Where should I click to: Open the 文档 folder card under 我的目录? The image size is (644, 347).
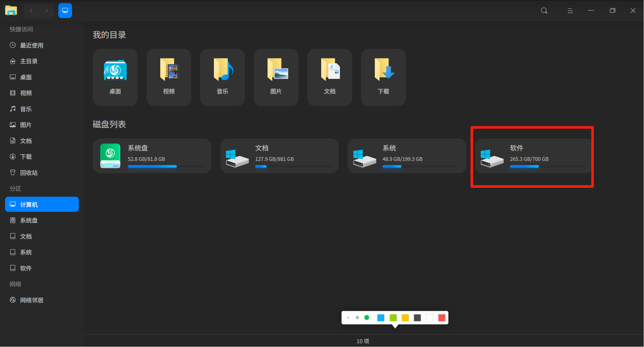(x=330, y=77)
